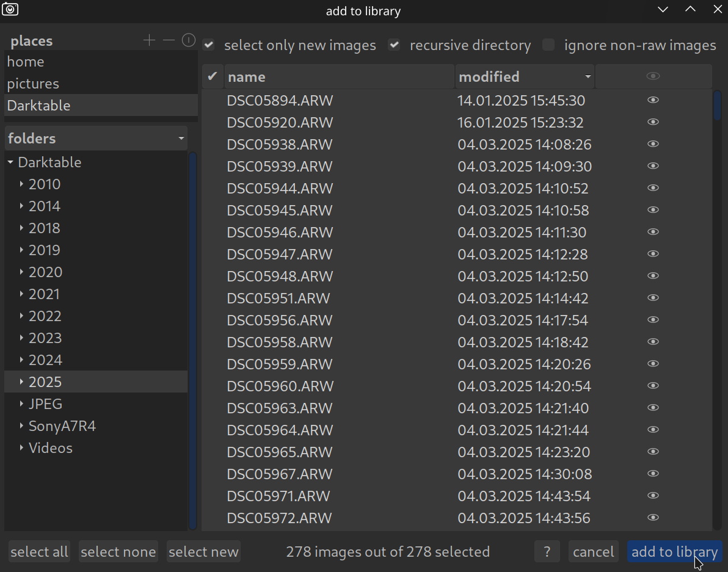Click the eye icon for DSC05946.ARW
Image resolution: width=728 pixels, height=572 pixels.
(653, 232)
